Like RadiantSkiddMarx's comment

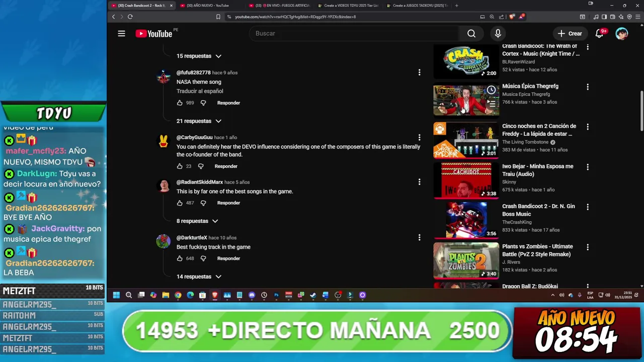click(x=180, y=203)
